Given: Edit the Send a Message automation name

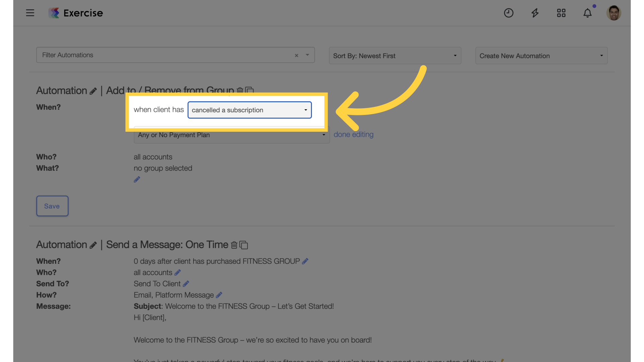Looking at the screenshot, I should point(93,245).
